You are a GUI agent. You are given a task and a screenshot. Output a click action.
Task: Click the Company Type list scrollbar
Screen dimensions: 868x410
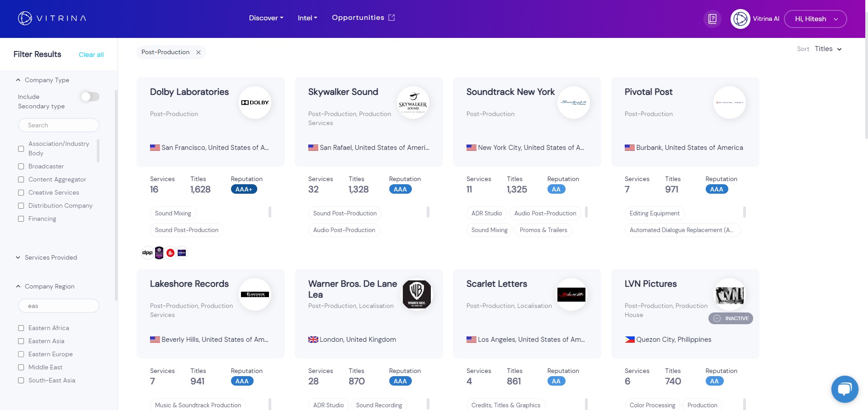[x=98, y=150]
